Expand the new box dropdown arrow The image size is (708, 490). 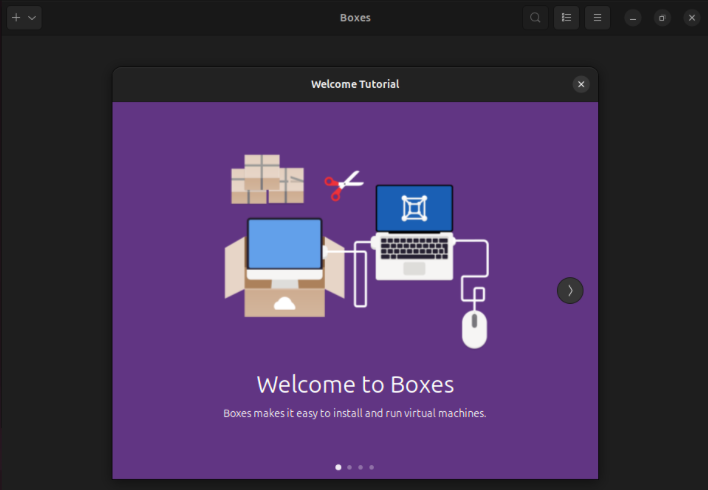32,18
